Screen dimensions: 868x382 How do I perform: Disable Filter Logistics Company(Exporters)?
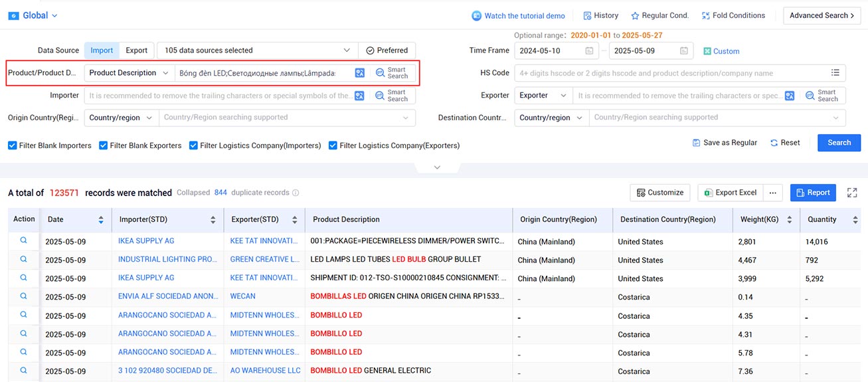coord(333,145)
